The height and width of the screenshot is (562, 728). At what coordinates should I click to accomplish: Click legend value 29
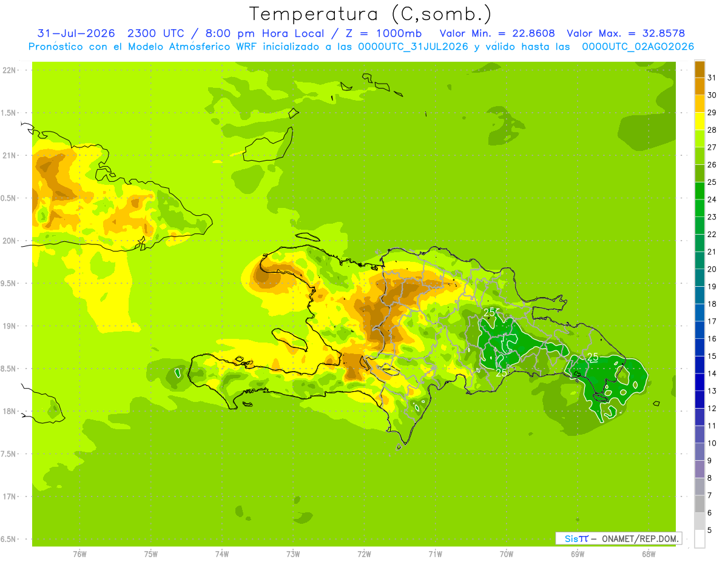[712, 113]
